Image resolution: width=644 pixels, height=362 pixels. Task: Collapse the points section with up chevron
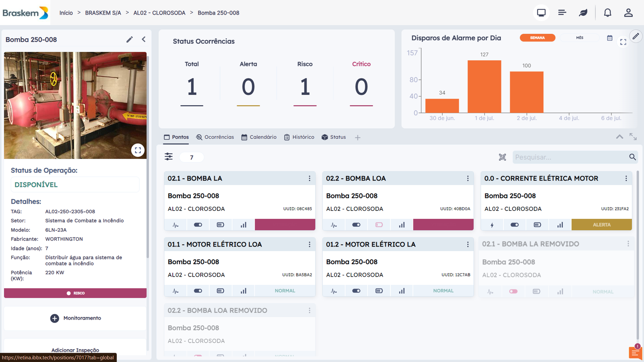(x=619, y=137)
